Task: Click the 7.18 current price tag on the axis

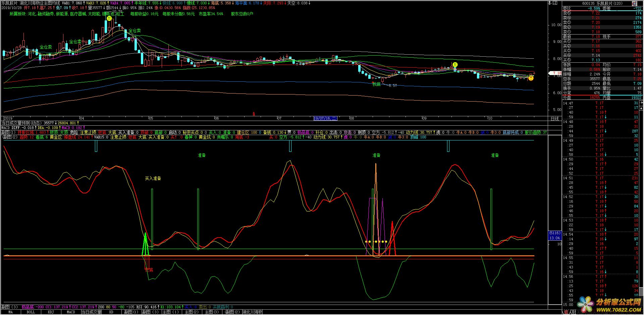Action: pos(555,73)
